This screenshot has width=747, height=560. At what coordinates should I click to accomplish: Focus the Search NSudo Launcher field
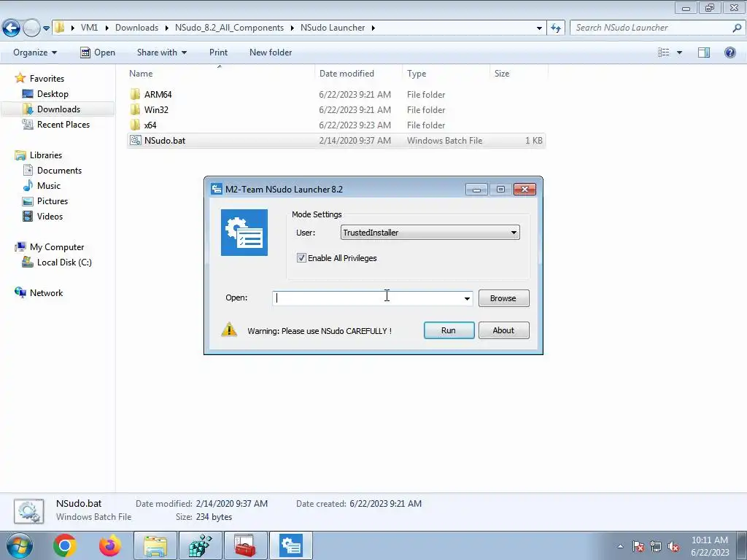click(657, 28)
